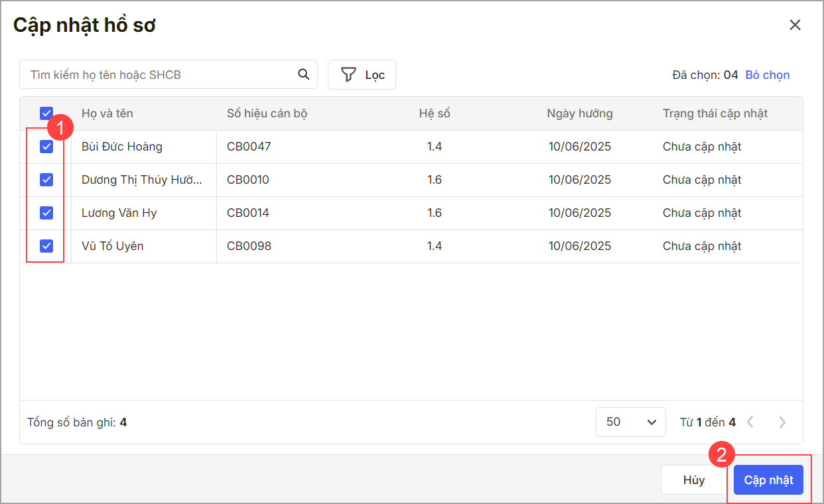Image resolution: width=824 pixels, height=504 pixels.
Task: Click the Lọc filter button
Action: [x=362, y=74]
